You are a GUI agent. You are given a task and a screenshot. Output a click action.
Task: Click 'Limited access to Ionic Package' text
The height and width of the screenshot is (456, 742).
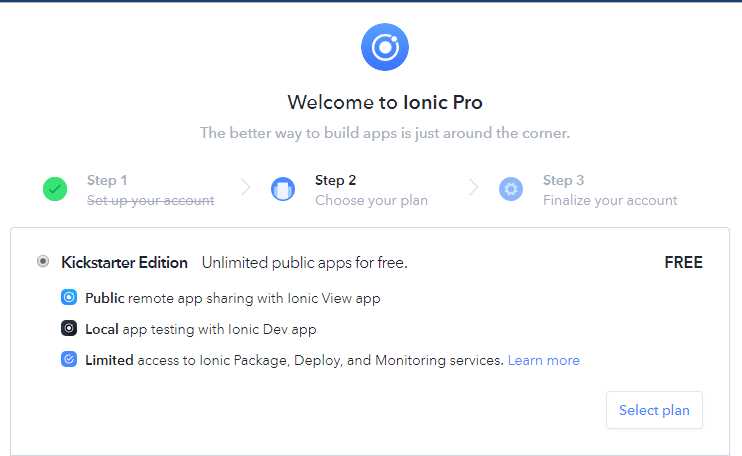pyautogui.click(x=294, y=360)
